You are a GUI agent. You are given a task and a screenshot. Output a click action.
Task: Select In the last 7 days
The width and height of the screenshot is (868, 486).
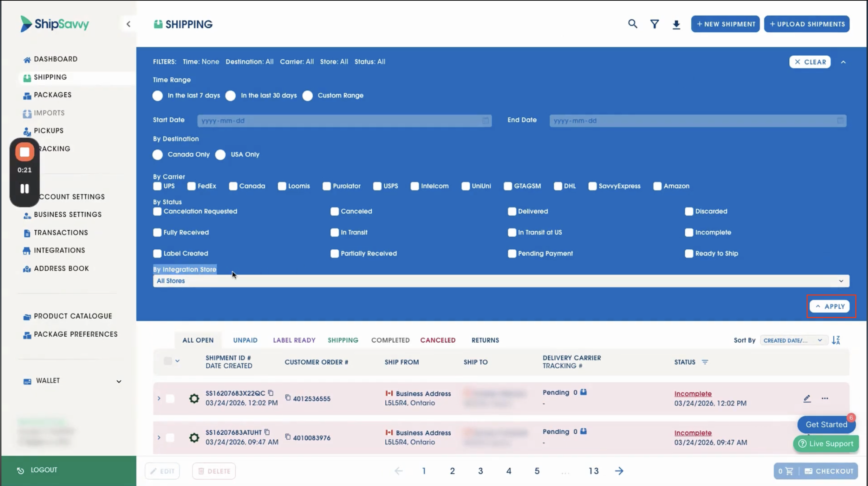[x=158, y=96]
